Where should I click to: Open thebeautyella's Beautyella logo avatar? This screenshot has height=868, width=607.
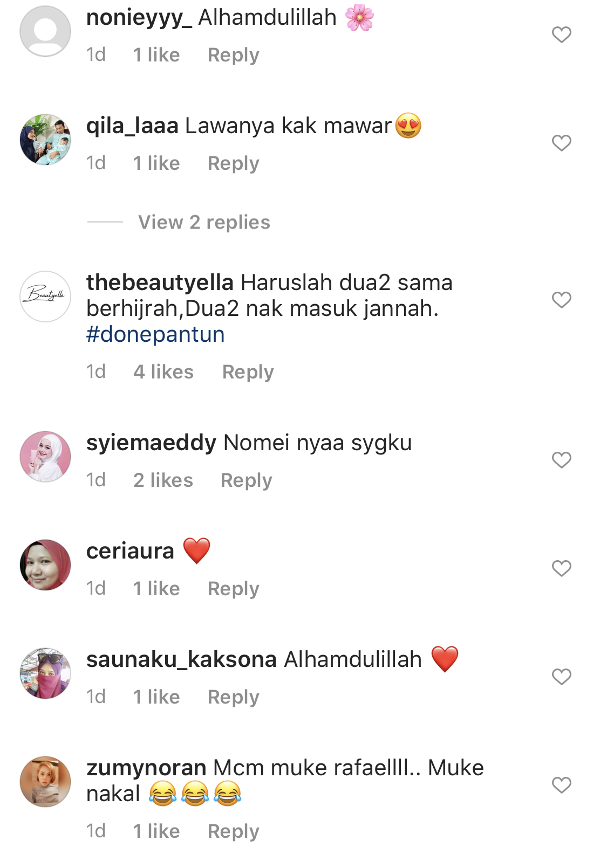pos(45,297)
